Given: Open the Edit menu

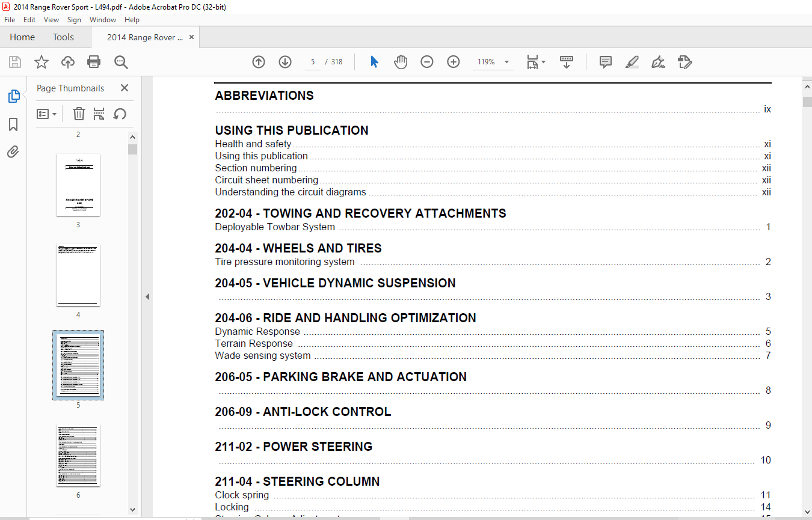Looking at the screenshot, I should [29, 20].
